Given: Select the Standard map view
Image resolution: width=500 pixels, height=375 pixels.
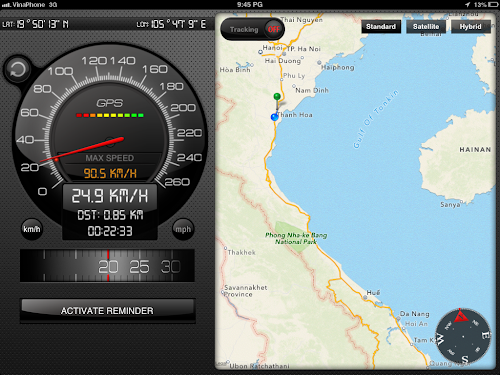Looking at the screenshot, I should point(381,27).
